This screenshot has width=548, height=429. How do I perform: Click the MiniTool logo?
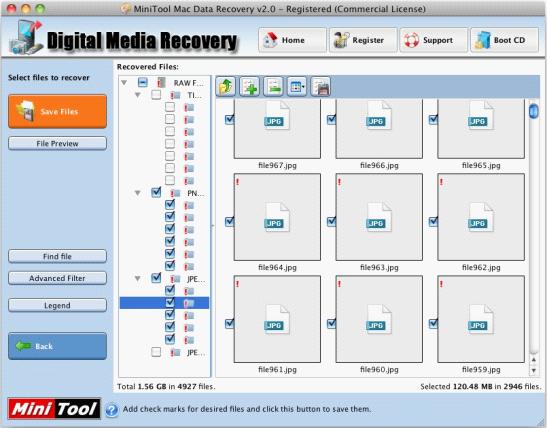(x=54, y=408)
